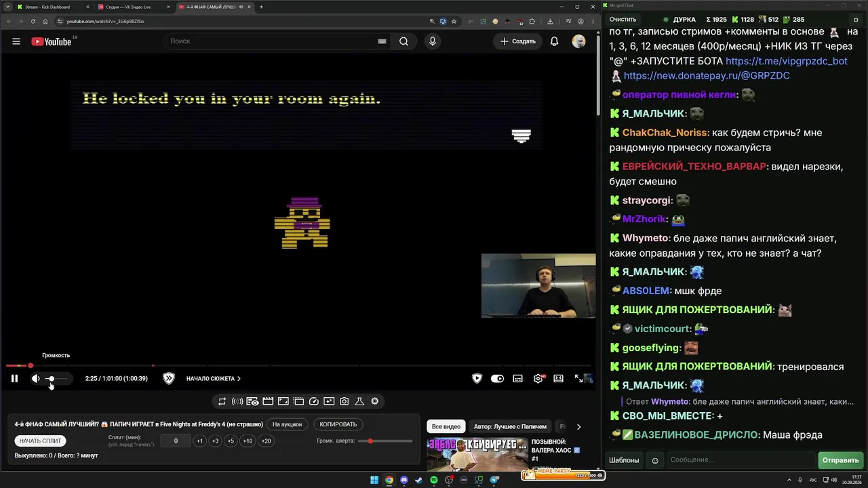Enter fullscreen in the video player
868x488 pixels.
(x=578, y=378)
